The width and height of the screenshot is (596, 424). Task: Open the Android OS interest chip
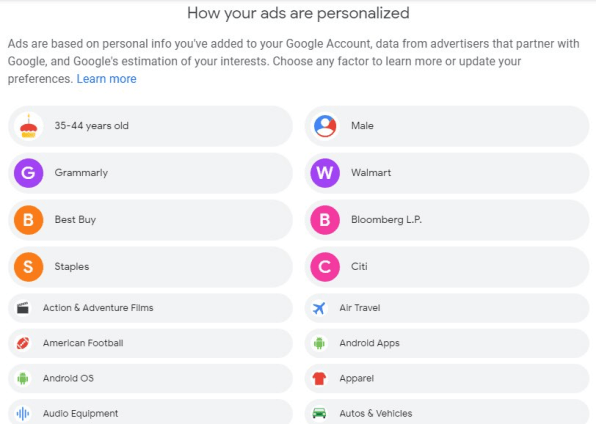151,378
